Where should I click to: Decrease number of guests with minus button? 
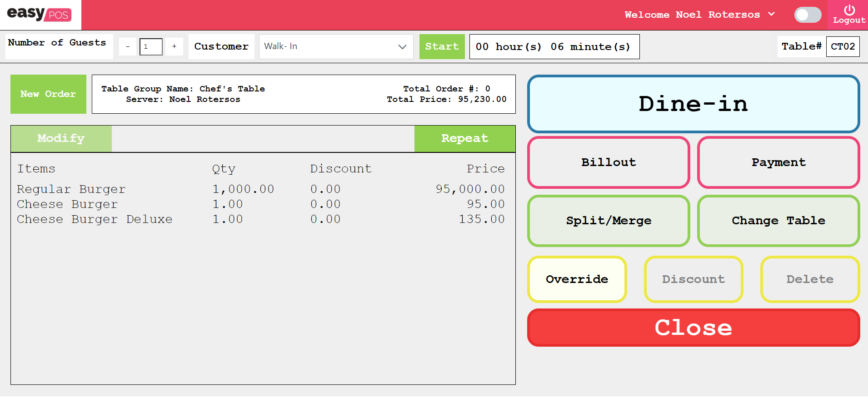click(x=128, y=46)
